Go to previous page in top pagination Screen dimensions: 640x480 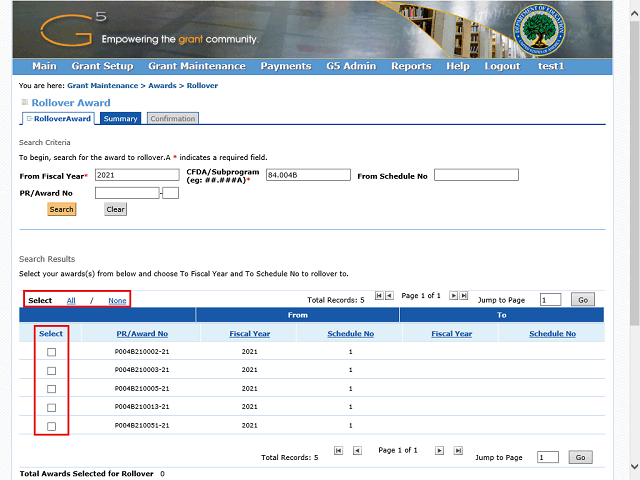(x=389, y=296)
